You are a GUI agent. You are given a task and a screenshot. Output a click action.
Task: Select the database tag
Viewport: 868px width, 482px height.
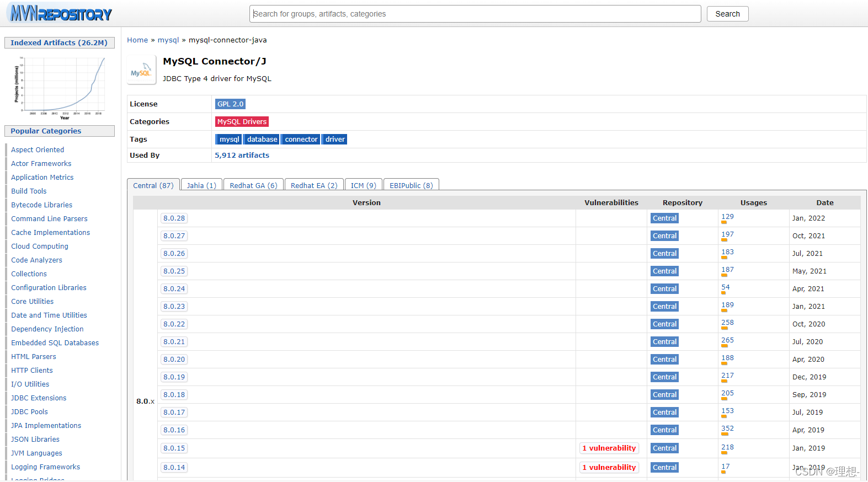pos(262,140)
